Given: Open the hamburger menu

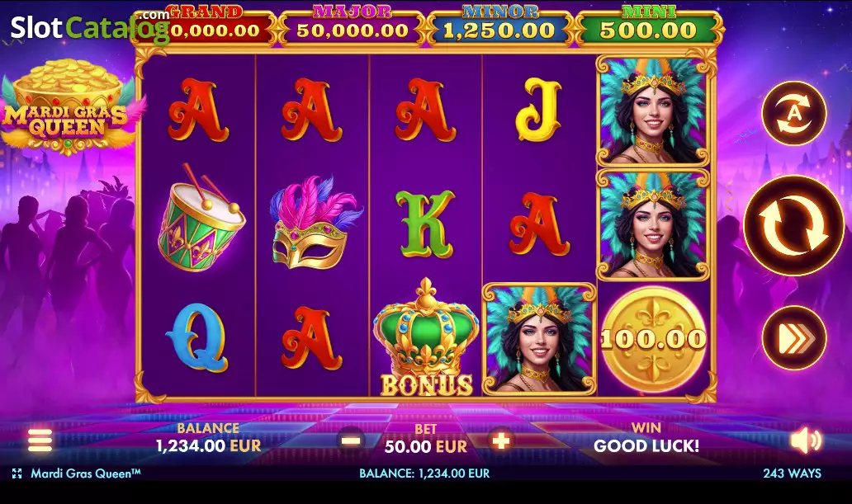Looking at the screenshot, I should (x=40, y=440).
